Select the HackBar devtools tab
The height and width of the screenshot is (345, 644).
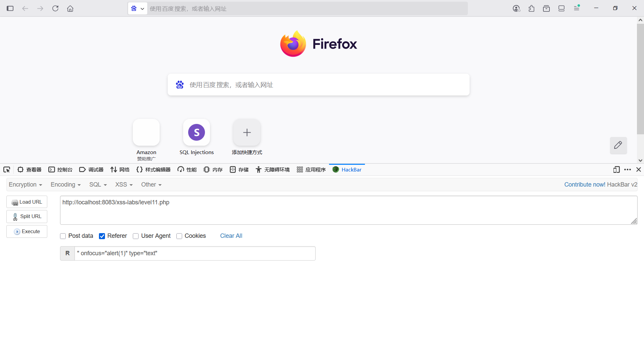[347, 170]
